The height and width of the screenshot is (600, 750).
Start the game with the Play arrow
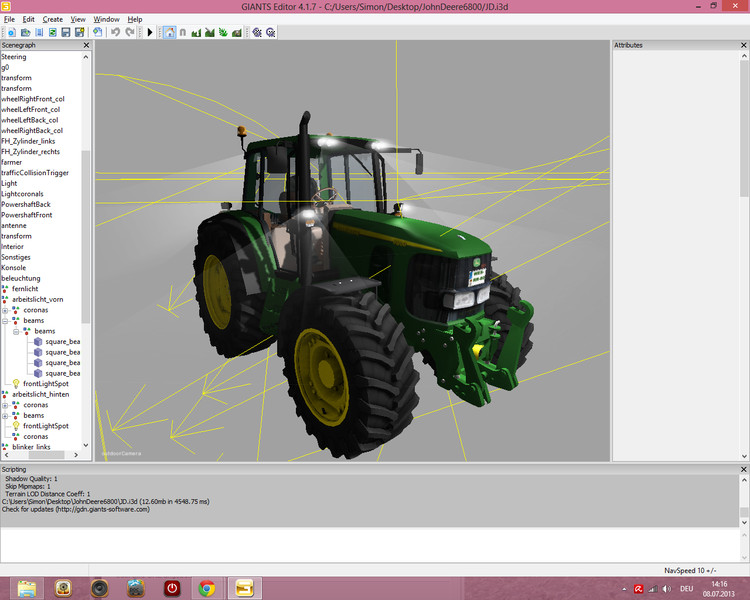150,32
